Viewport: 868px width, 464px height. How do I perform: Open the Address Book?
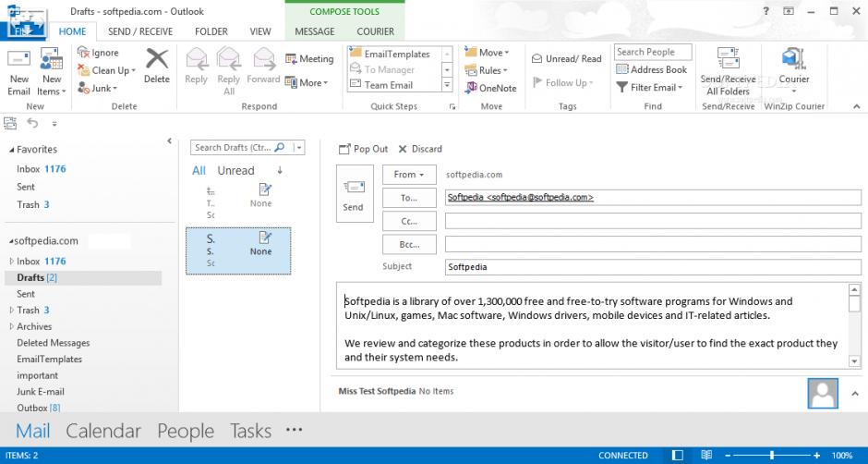(x=651, y=70)
